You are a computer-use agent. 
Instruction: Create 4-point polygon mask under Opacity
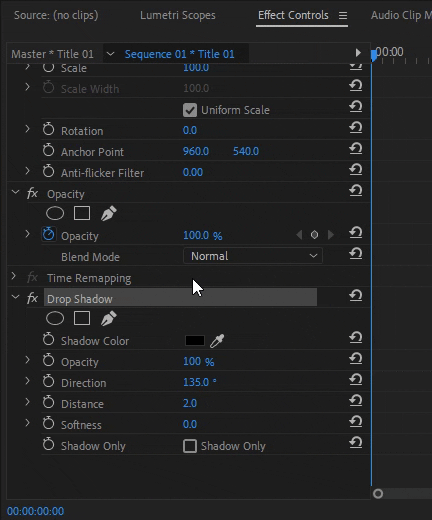[82, 213]
